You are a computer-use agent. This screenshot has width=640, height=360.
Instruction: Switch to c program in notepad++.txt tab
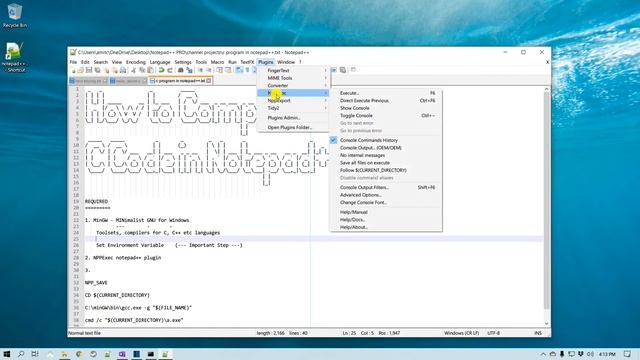[x=180, y=81]
